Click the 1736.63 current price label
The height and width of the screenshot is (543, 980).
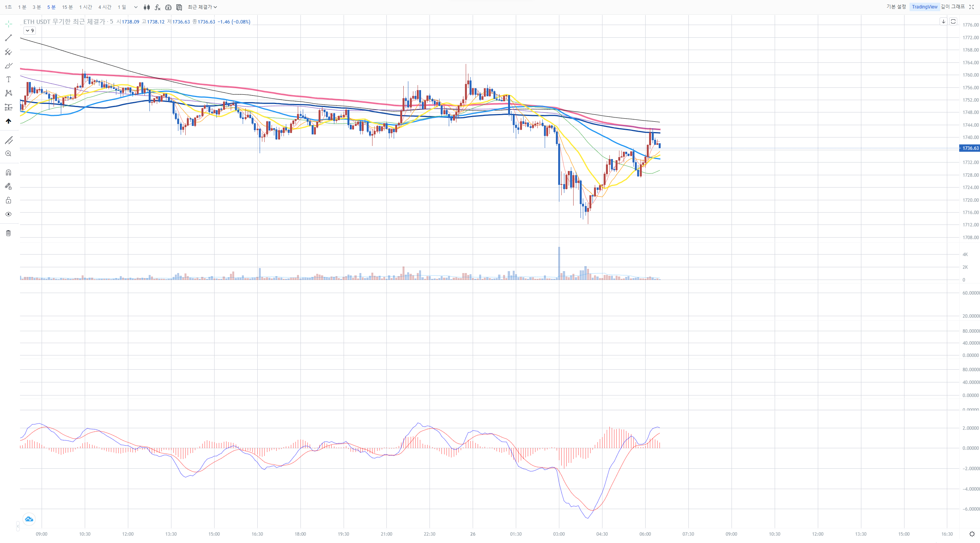click(970, 148)
